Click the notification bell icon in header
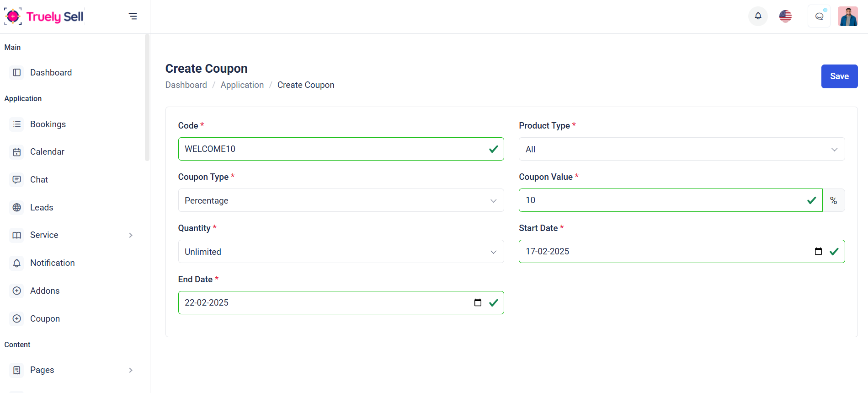Image resolution: width=868 pixels, height=393 pixels. (758, 16)
